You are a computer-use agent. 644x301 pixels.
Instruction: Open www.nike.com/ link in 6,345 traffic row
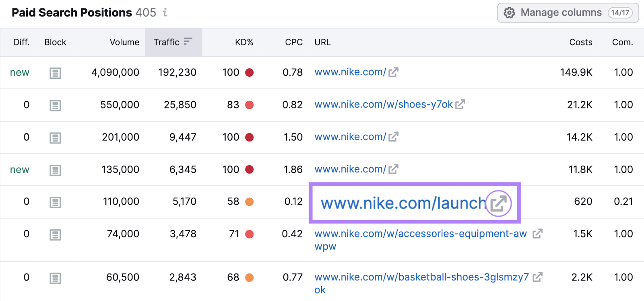[350, 169]
